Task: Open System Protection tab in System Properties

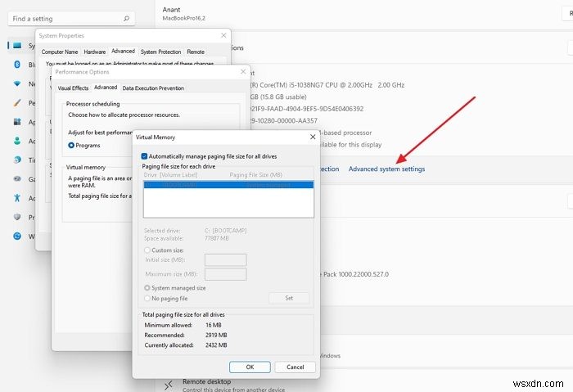Action: click(160, 52)
